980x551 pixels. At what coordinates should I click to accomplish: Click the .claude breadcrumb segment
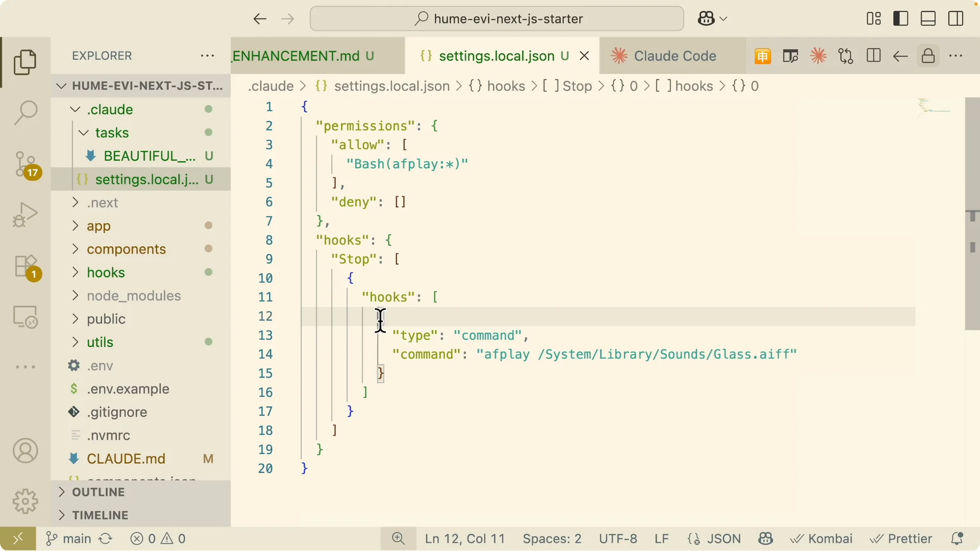pyautogui.click(x=271, y=86)
